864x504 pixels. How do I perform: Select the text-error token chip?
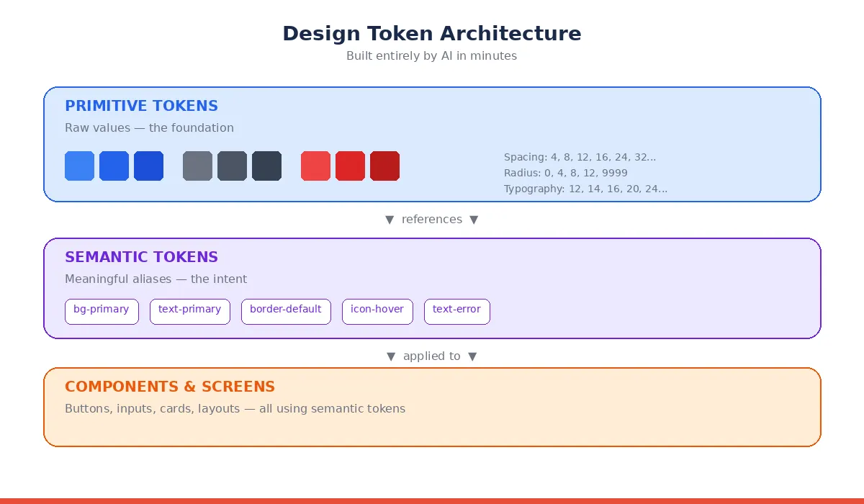click(457, 312)
